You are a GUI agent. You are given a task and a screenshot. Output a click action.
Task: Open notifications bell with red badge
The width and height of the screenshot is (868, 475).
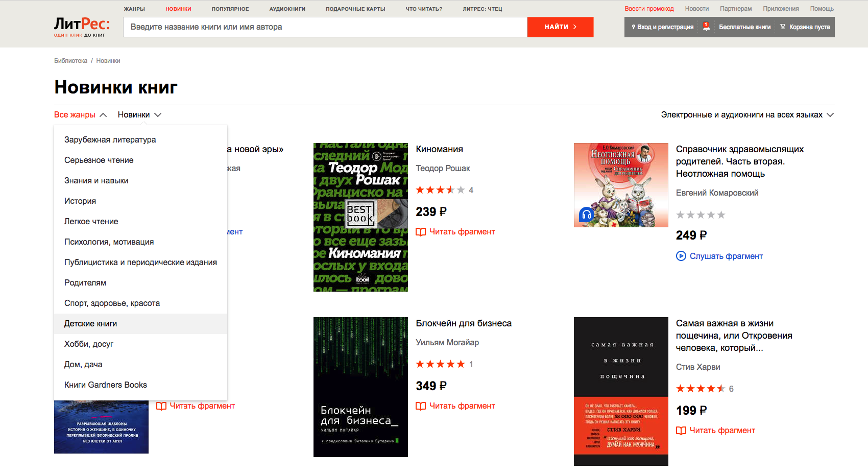coord(706,27)
